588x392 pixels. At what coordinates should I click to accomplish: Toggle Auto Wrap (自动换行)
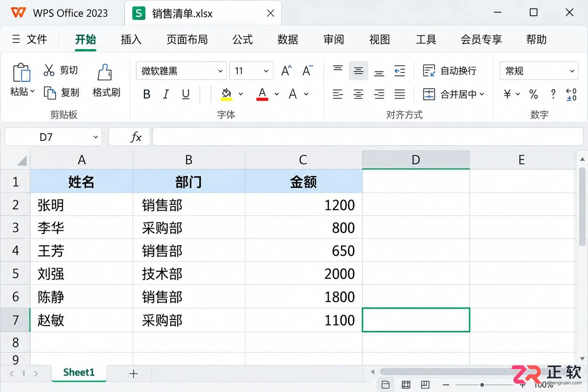pyautogui.click(x=450, y=71)
